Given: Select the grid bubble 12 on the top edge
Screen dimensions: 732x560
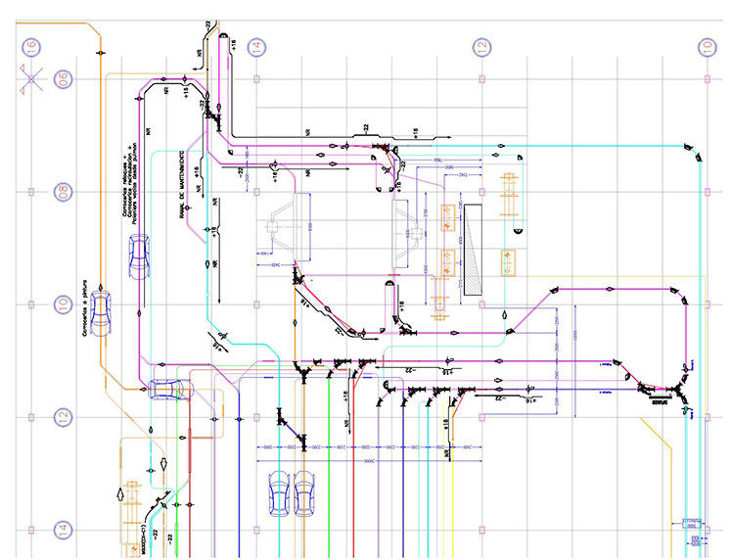Looking at the screenshot, I should (x=480, y=46).
